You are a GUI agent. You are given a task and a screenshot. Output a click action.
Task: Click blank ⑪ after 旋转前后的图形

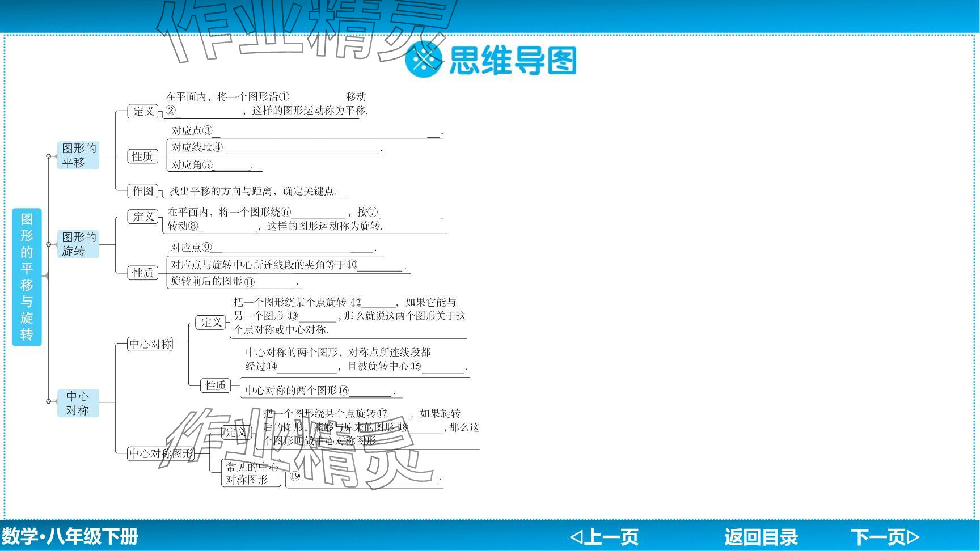(274, 282)
